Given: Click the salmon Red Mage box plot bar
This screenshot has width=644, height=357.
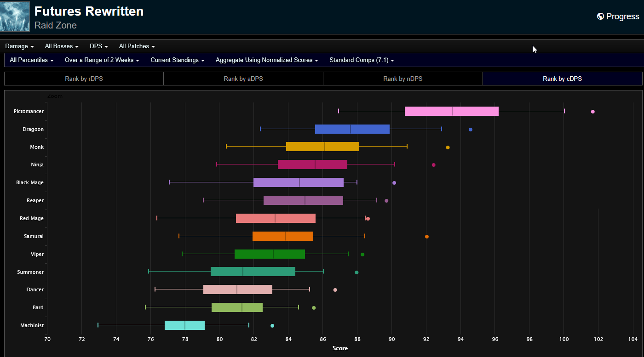Looking at the screenshot, I should click(276, 218).
